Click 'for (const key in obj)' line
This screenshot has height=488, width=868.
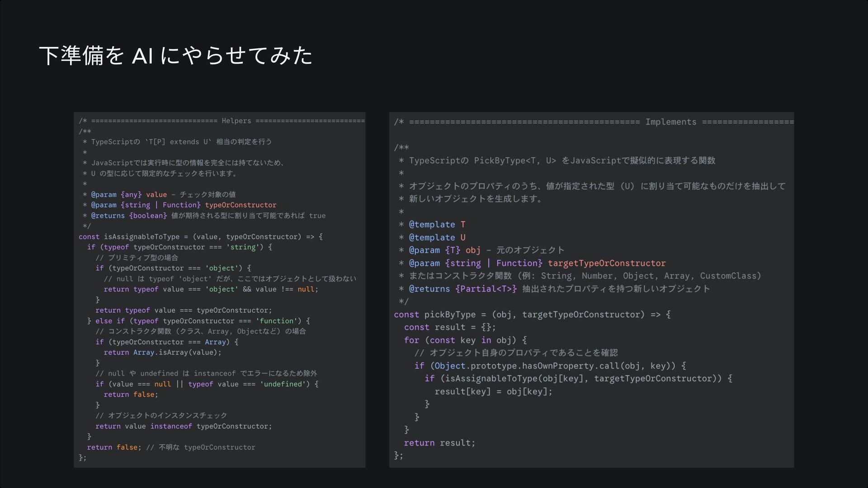coord(465,340)
